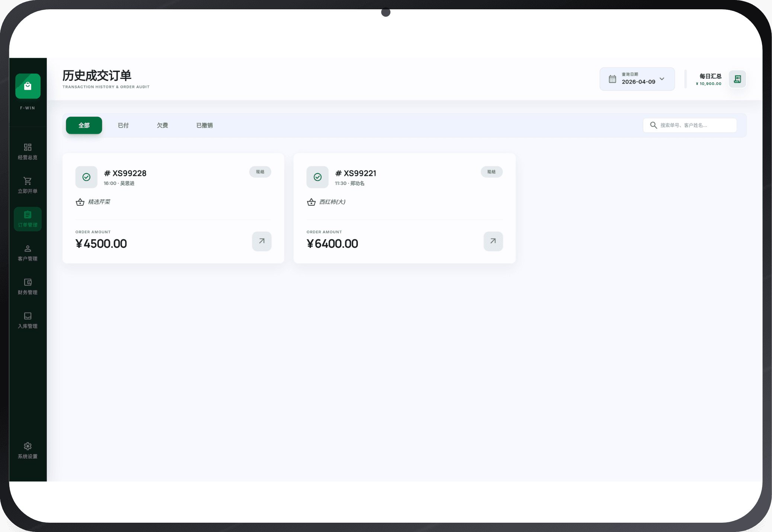The image size is (772, 532).
Task: Click the daily summary receipt icon
Action: (737, 79)
